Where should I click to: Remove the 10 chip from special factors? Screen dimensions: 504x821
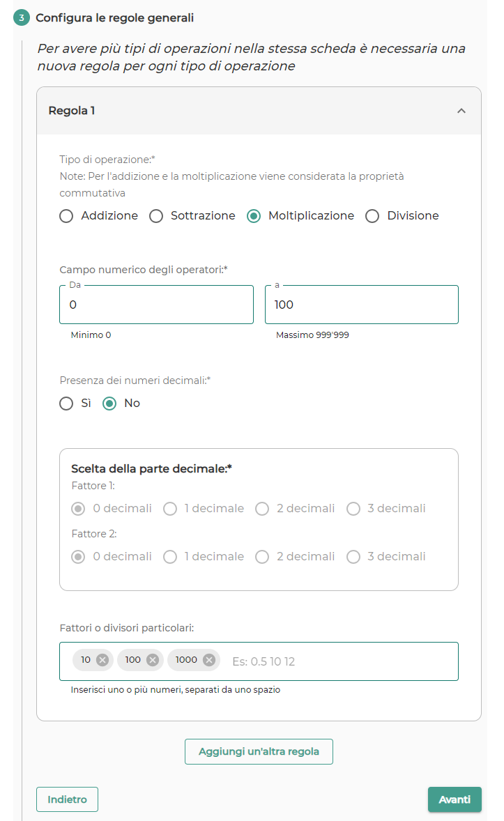102,660
